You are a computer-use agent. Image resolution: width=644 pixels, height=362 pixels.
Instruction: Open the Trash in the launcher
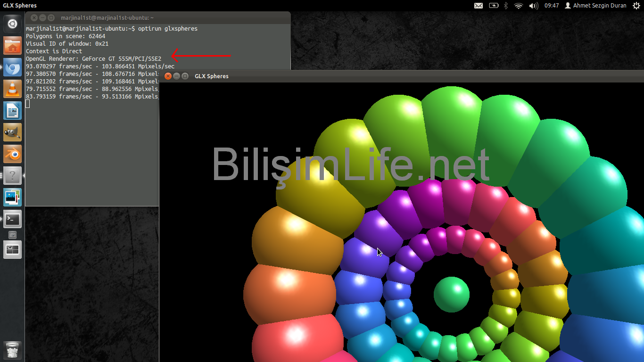12,350
